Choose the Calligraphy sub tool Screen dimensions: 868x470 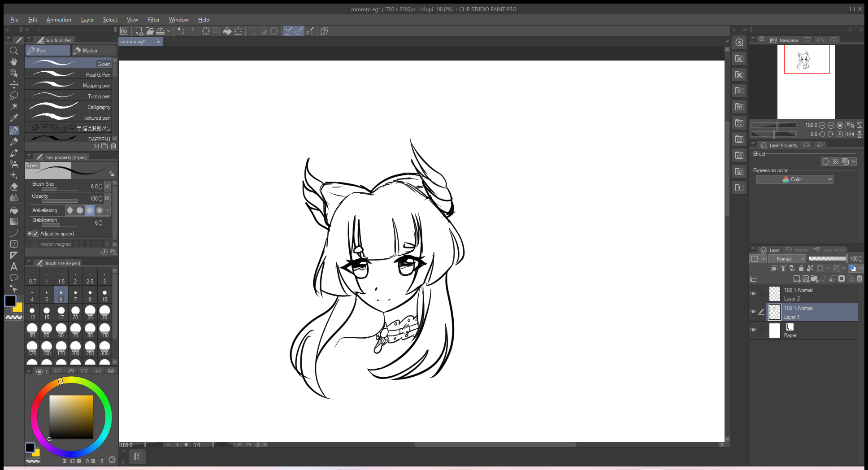coord(68,107)
